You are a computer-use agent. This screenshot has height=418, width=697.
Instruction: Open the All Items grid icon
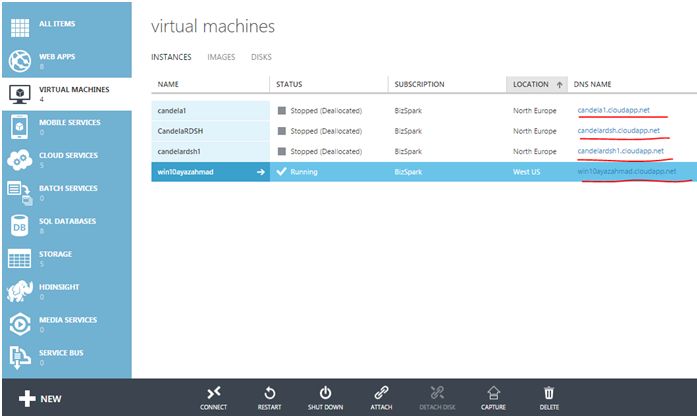pyautogui.click(x=20, y=28)
